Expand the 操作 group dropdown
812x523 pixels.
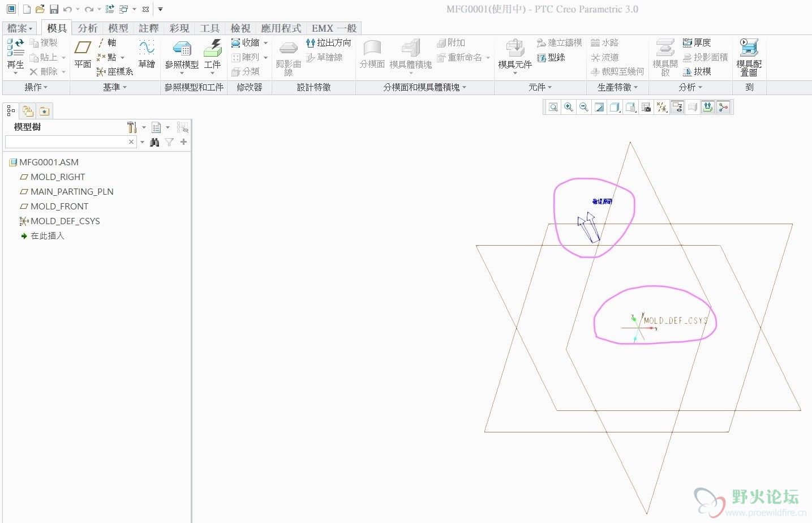click(x=36, y=87)
